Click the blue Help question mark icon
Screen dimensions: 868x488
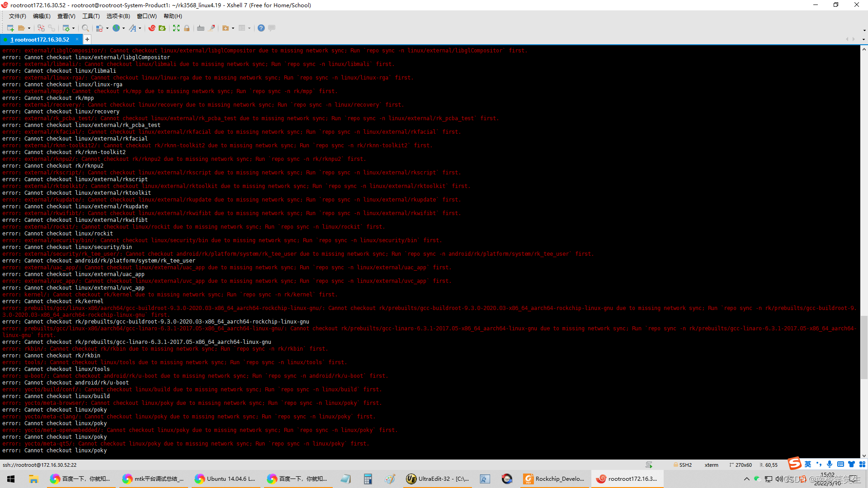pyautogui.click(x=261, y=28)
